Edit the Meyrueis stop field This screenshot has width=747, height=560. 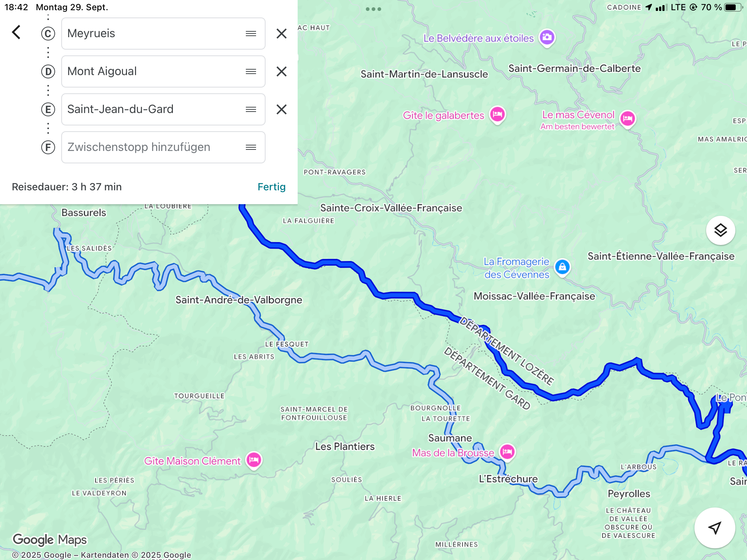point(163,34)
